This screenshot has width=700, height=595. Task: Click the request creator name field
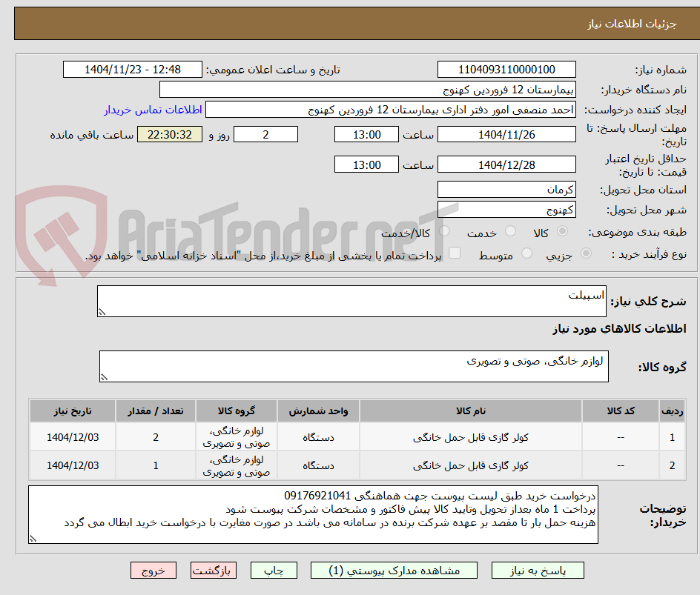(x=391, y=110)
